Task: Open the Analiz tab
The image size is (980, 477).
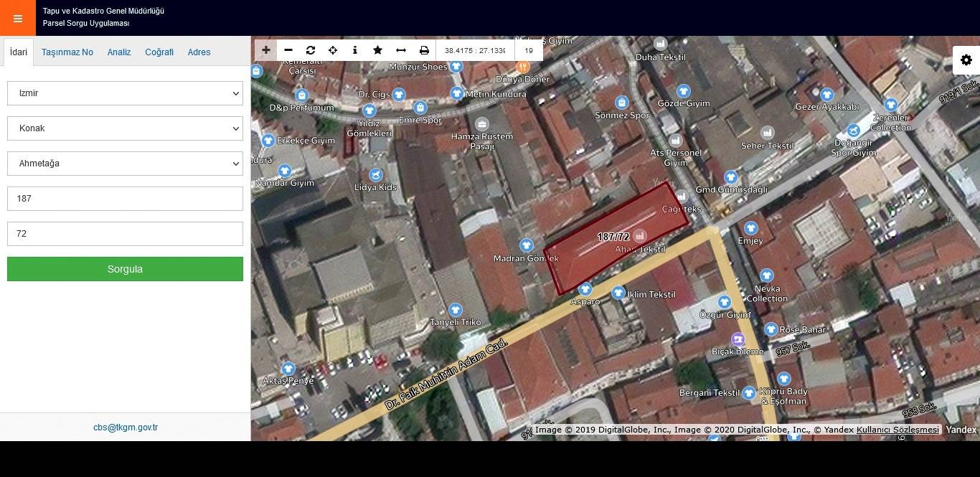Action: point(119,52)
